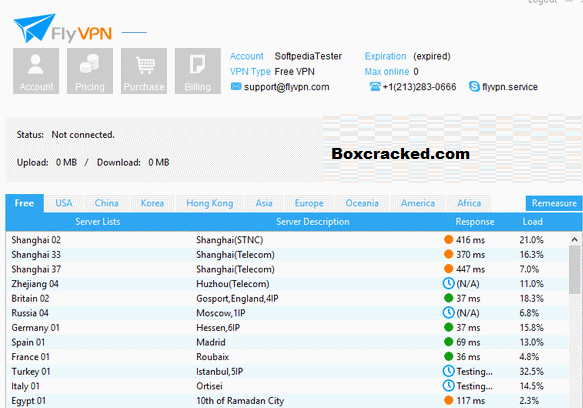Click the SoftpediaTester account name

308,56
